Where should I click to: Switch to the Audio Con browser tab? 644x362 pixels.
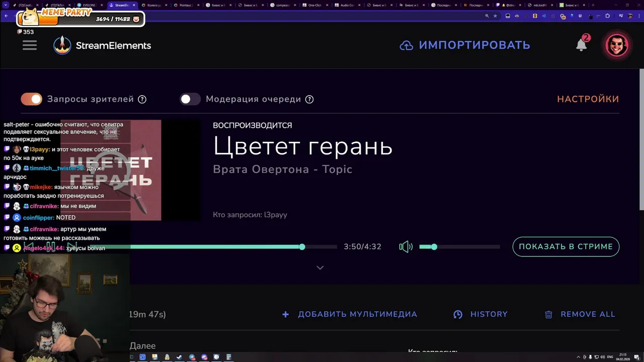pyautogui.click(x=347, y=5)
